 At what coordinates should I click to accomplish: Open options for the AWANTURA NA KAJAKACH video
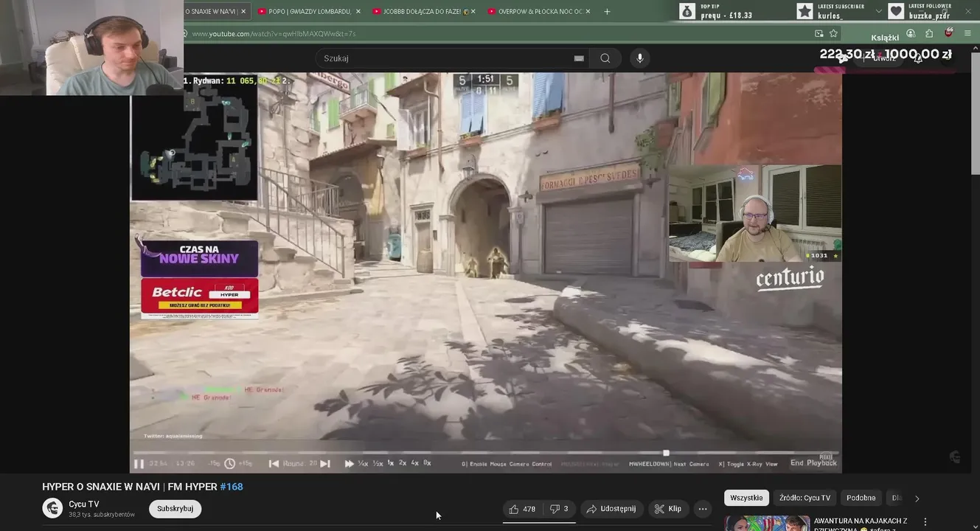(x=925, y=521)
